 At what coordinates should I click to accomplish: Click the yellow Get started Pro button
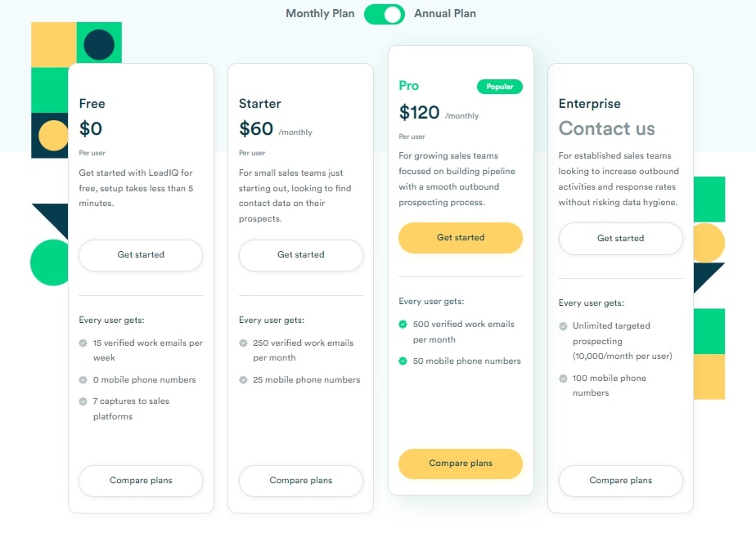coord(461,237)
